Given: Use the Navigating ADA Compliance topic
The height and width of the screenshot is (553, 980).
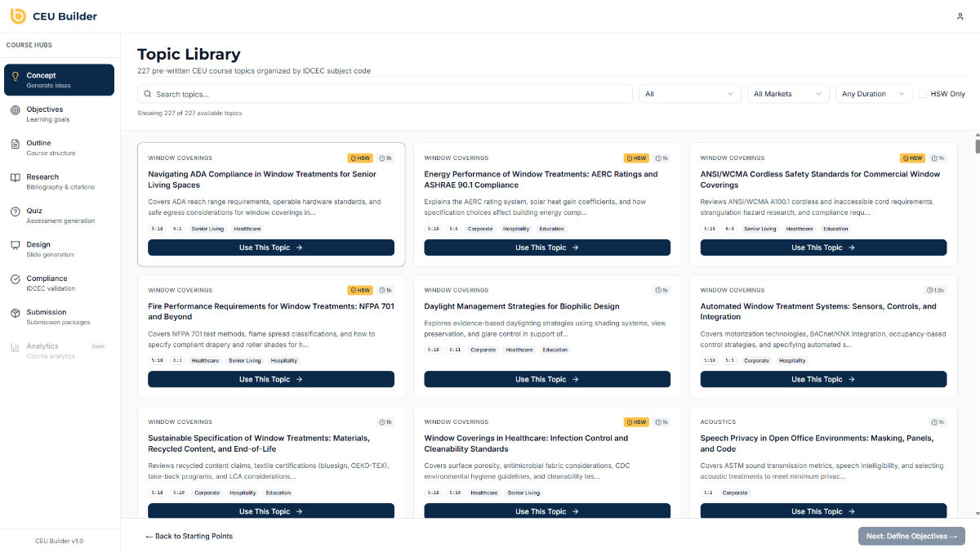Looking at the screenshot, I should point(270,248).
